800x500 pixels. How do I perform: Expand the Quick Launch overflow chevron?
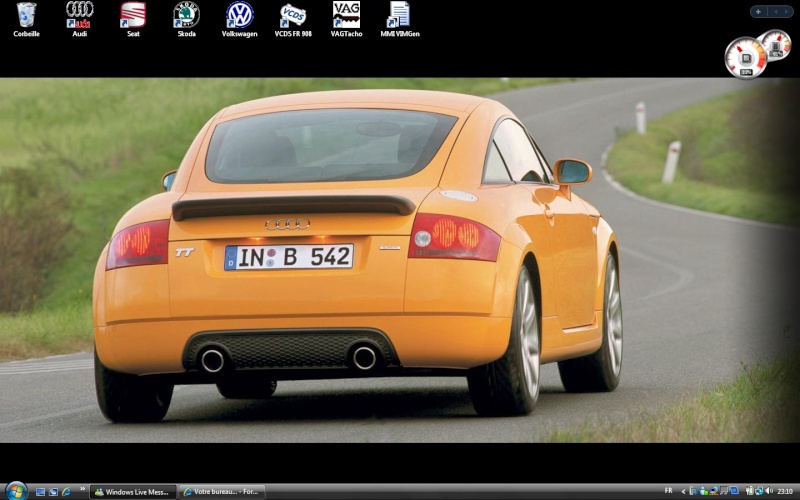pos(82,490)
